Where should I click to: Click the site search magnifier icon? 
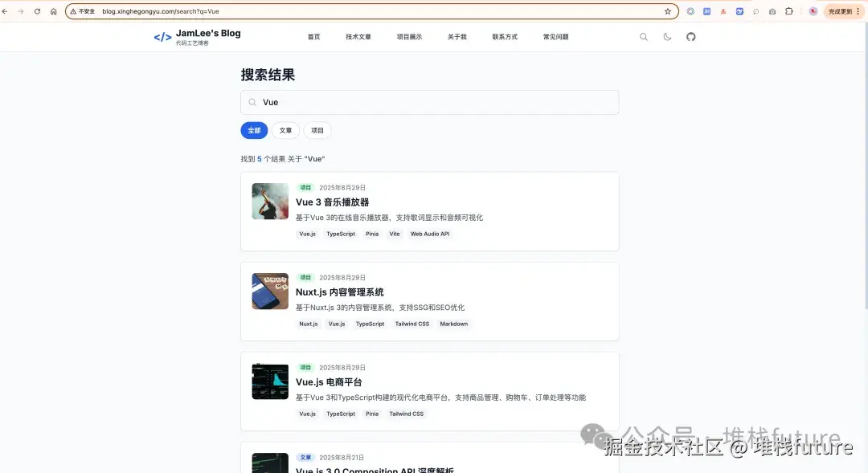pyautogui.click(x=643, y=36)
